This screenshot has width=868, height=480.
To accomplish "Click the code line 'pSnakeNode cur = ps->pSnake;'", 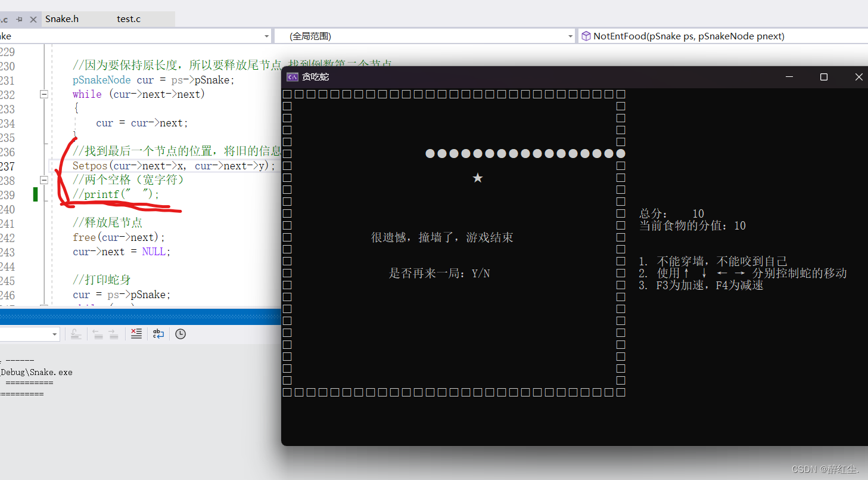I will (x=154, y=80).
